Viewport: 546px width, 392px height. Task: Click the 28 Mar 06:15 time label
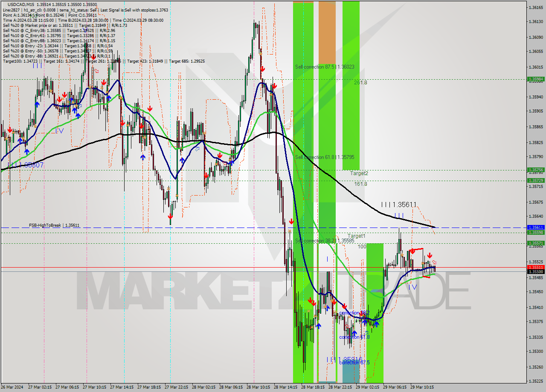(x=231, y=387)
